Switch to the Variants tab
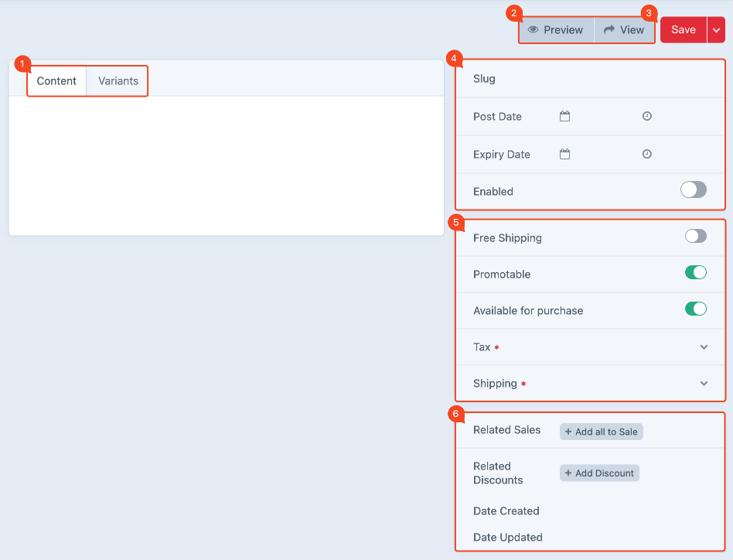Image resolution: width=733 pixels, height=560 pixels. tap(118, 81)
